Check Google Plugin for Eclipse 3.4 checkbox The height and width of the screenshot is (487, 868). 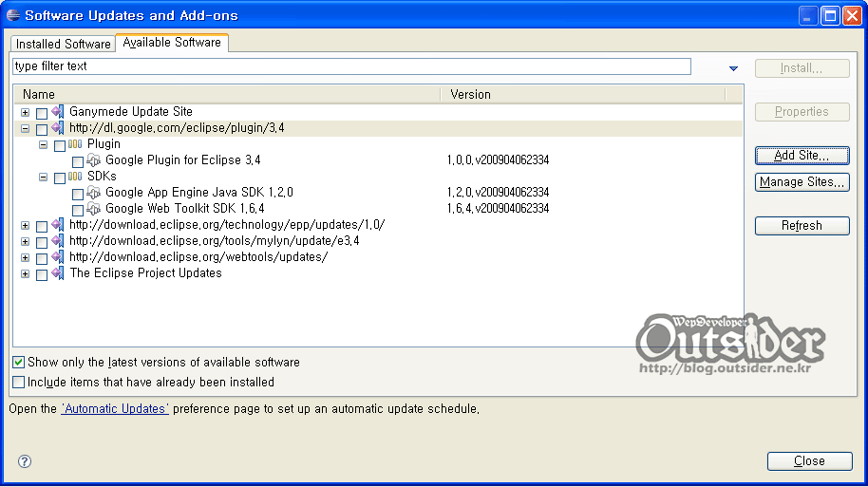tap(78, 162)
